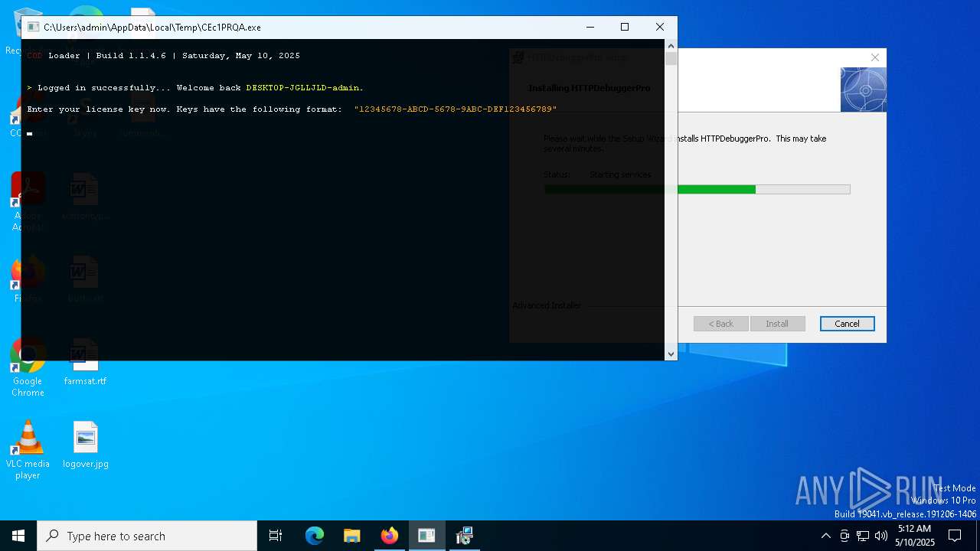Close the HTTPDebuggerPro setup window

click(x=875, y=57)
